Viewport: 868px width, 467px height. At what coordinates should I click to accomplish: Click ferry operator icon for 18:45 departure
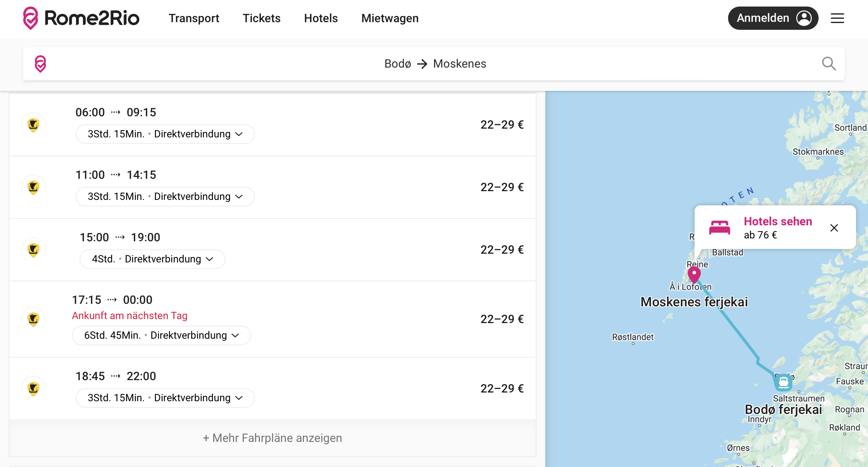coord(33,389)
